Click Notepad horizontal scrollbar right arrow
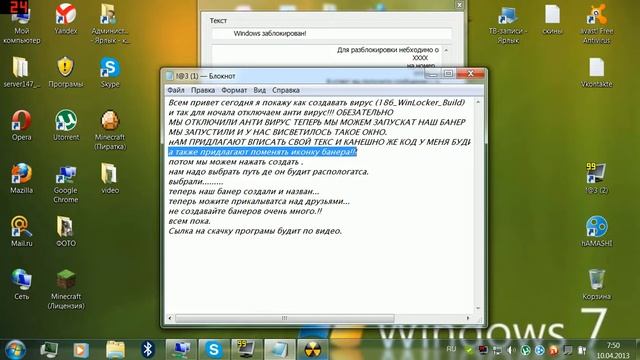 (x=468, y=318)
